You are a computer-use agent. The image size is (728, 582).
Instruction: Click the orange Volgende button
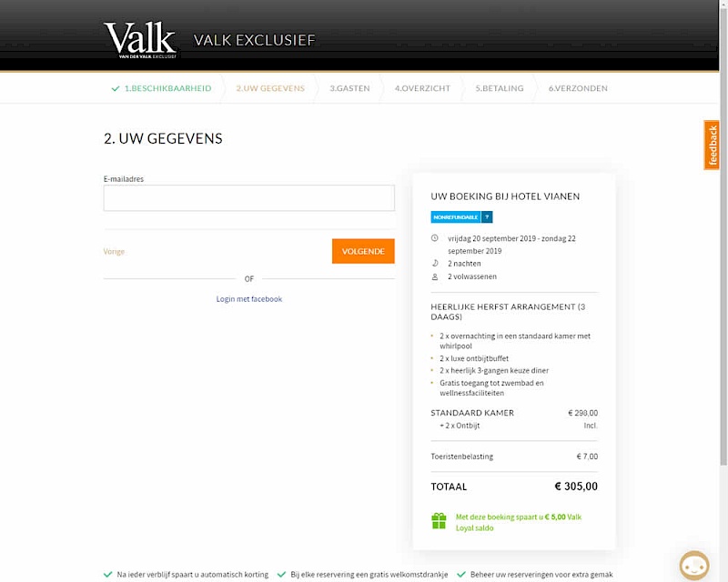(363, 251)
